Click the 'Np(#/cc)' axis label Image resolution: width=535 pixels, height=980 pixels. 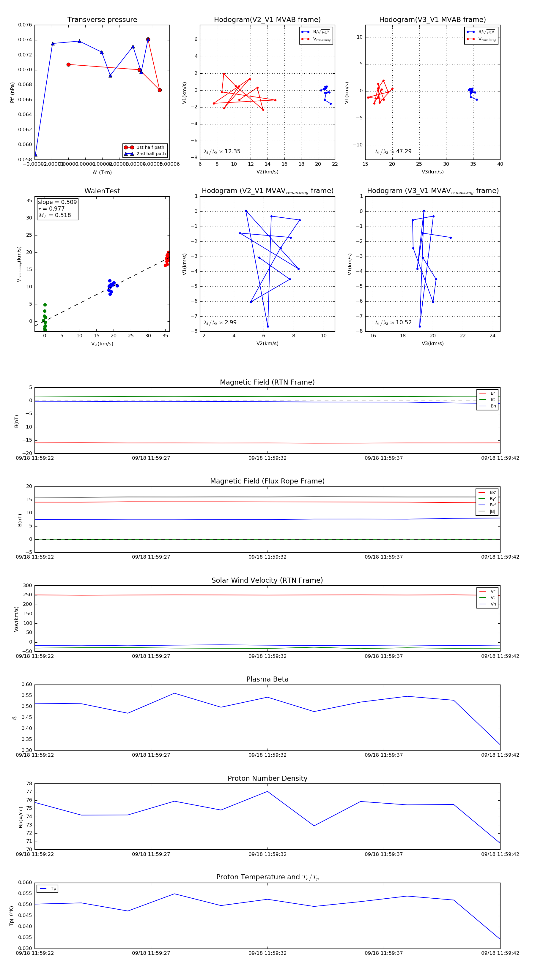pyautogui.click(x=21, y=817)
